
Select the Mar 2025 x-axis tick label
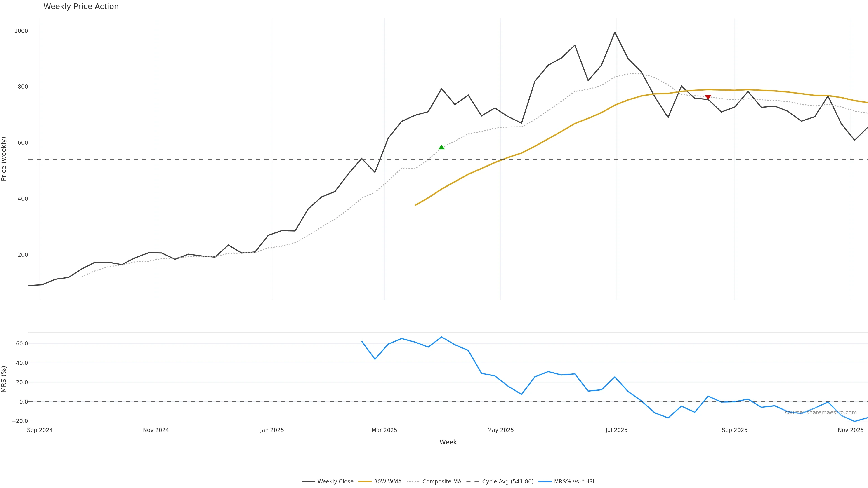[x=384, y=430]
